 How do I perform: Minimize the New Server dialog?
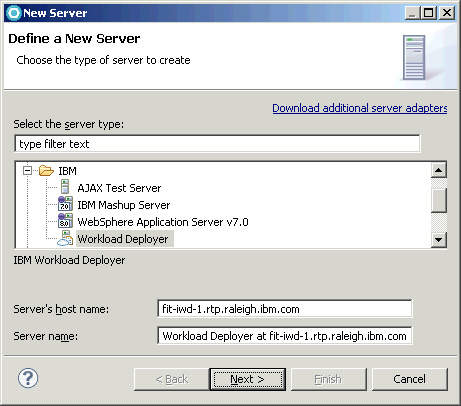(x=413, y=13)
